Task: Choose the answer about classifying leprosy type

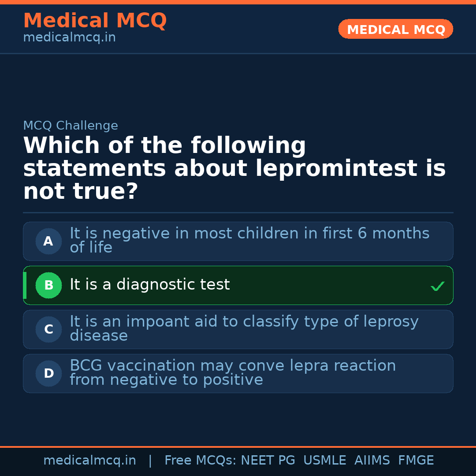Action: tap(244, 328)
